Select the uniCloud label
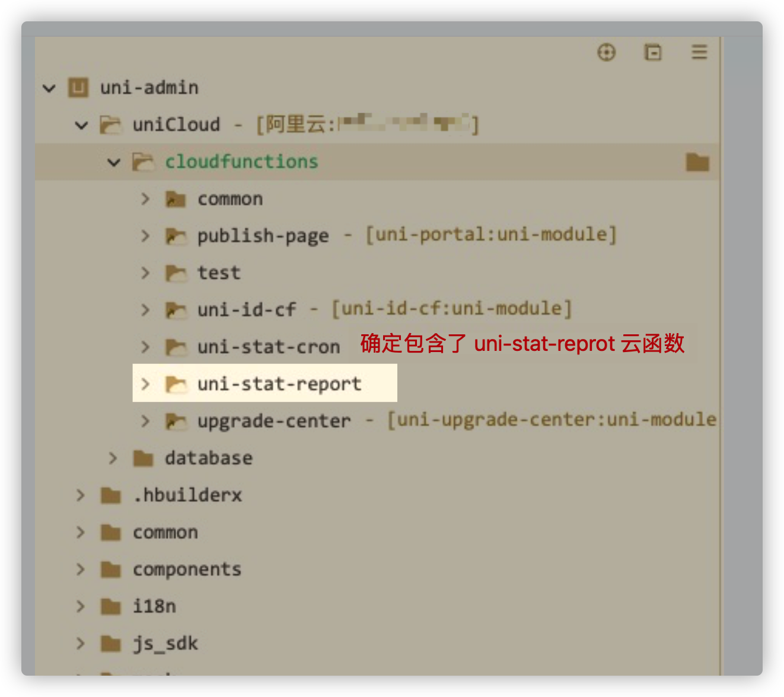784x697 pixels. 176,124
